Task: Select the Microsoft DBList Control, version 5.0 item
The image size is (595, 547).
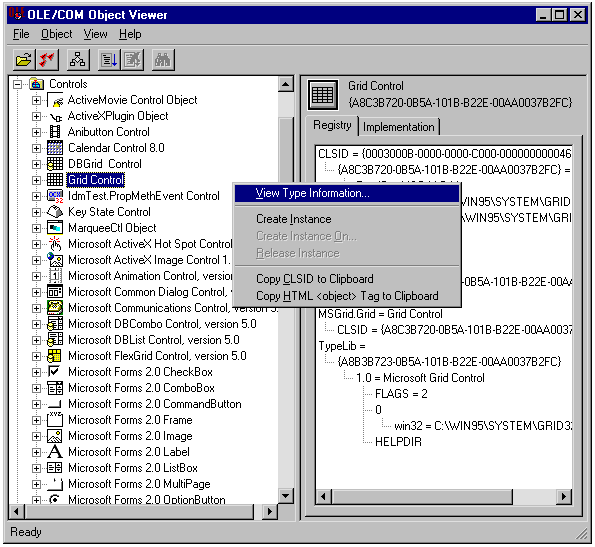Action: [x=154, y=340]
